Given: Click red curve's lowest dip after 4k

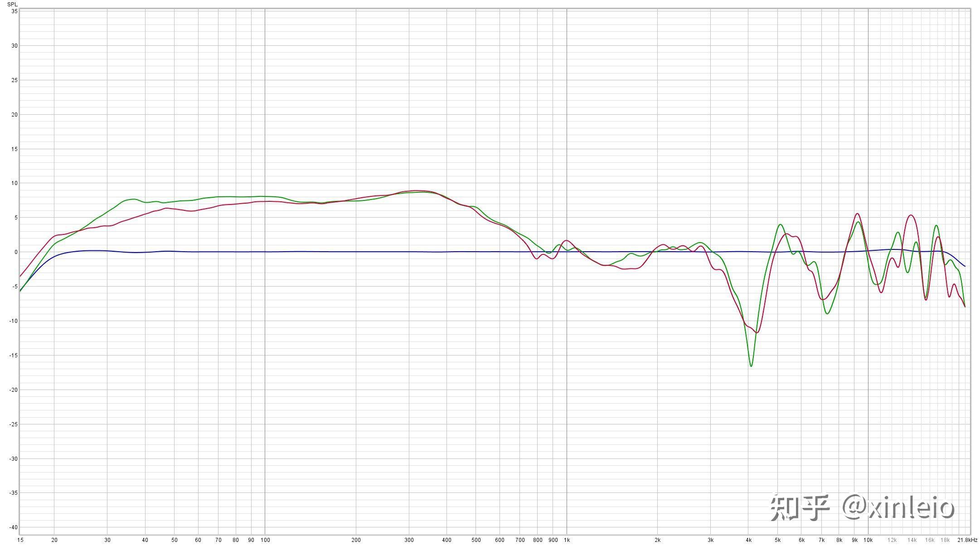Looking at the screenshot, I should pos(757,332).
